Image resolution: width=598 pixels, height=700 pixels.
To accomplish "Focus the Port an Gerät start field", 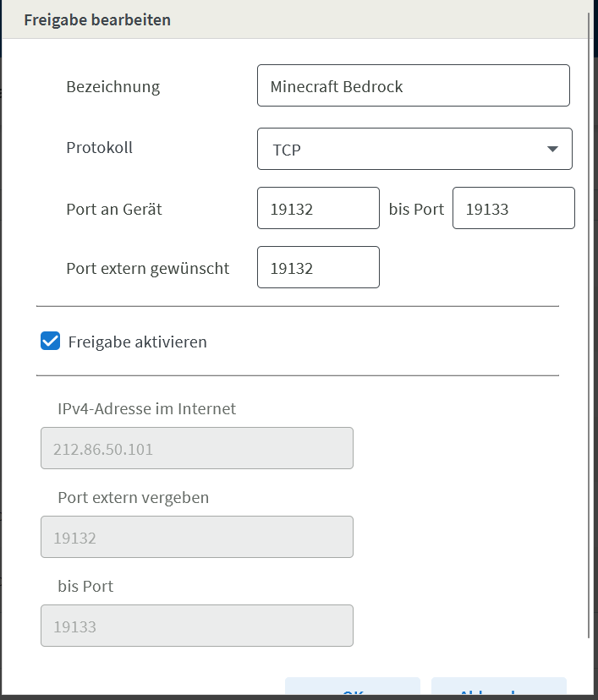I will tap(318, 209).
